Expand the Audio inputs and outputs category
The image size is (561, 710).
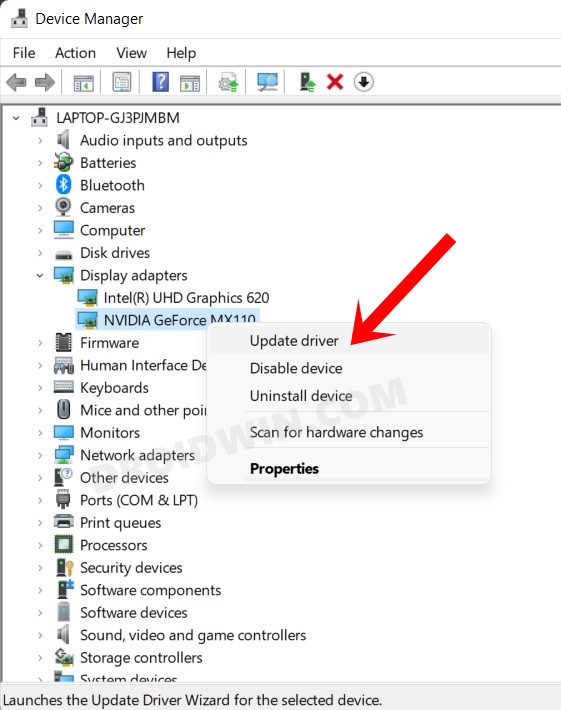[x=40, y=140]
